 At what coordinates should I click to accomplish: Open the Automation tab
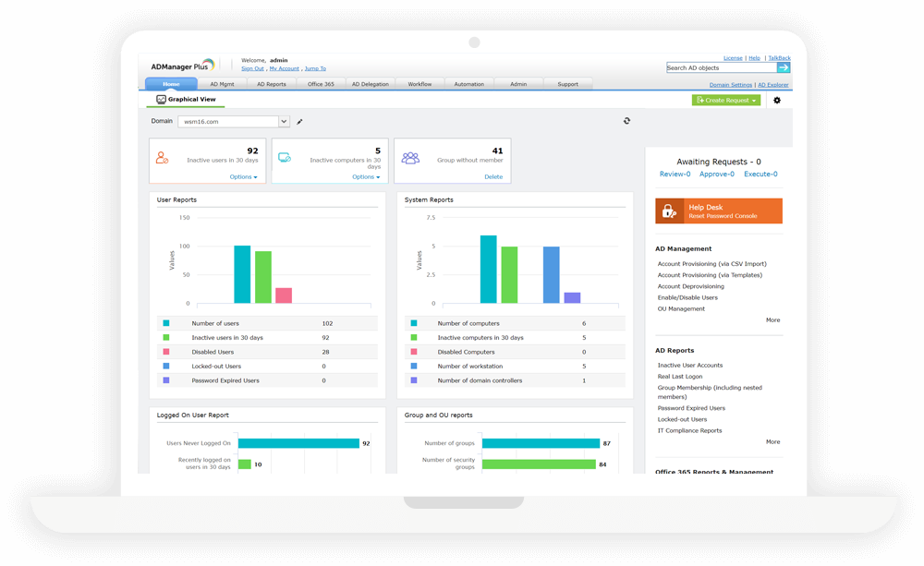[x=469, y=84]
